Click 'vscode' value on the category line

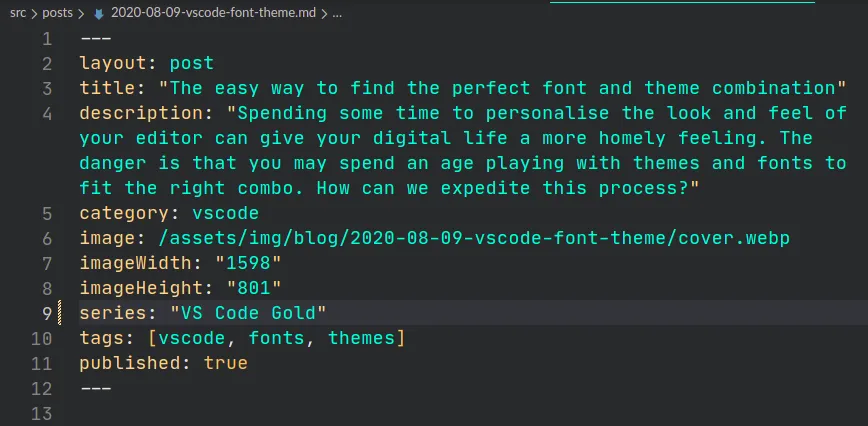226,214
